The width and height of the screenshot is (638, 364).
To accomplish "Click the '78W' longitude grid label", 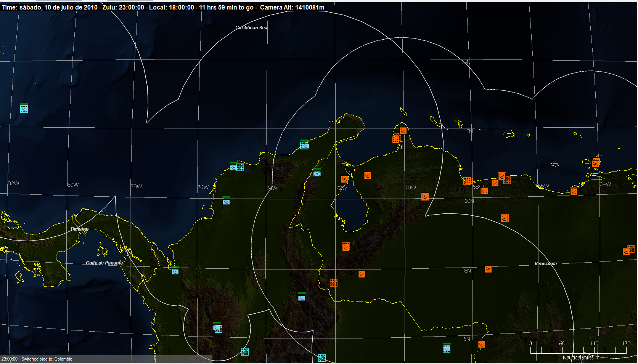I will click(136, 186).
